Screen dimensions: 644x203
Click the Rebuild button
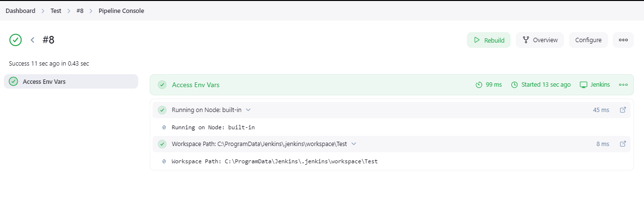point(489,40)
